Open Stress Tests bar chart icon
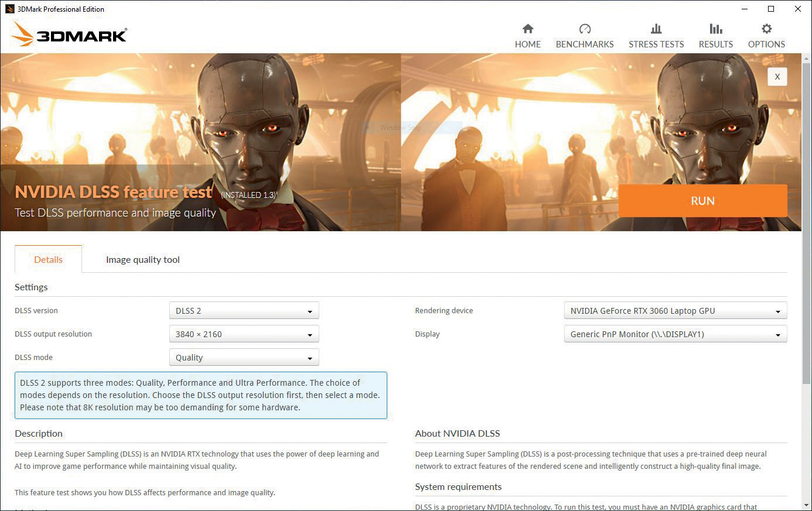The height and width of the screenshot is (511, 812). coord(656,29)
